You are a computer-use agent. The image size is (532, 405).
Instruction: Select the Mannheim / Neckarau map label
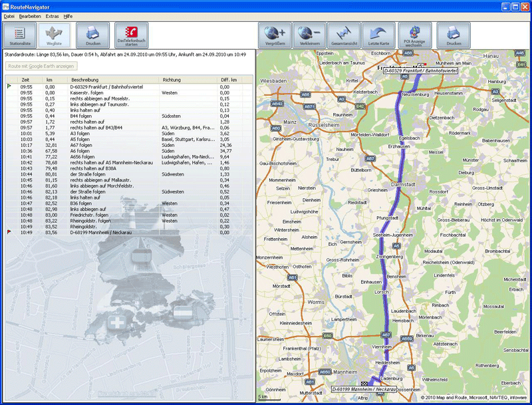[364, 390]
